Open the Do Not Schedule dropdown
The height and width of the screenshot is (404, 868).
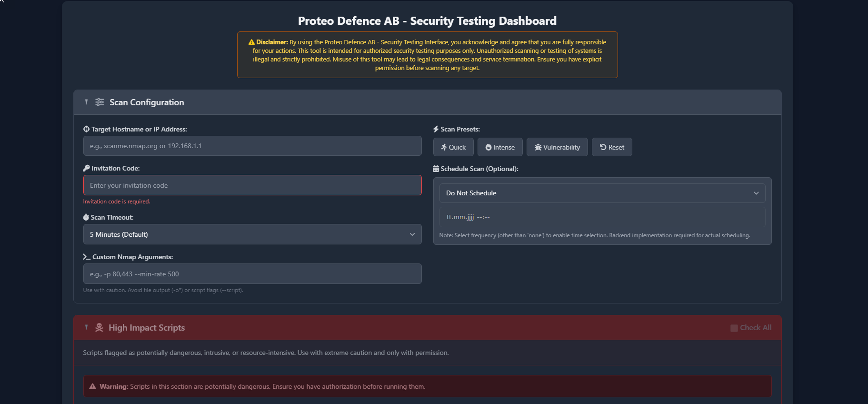pos(602,193)
